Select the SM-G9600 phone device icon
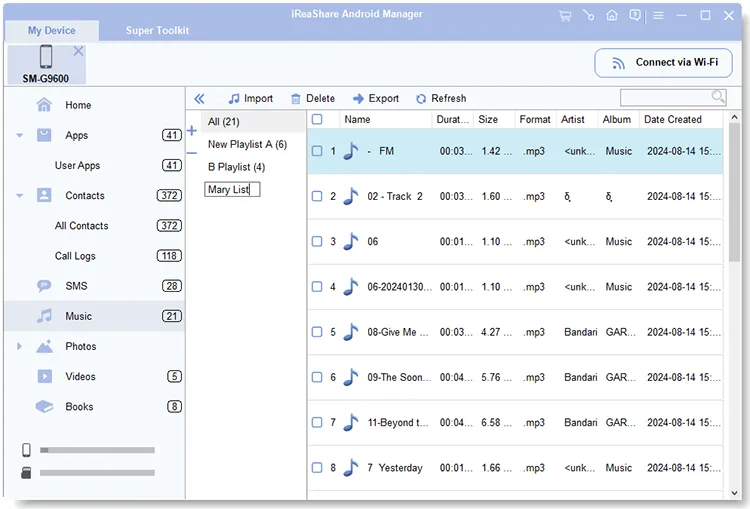This screenshot has height=509, width=750. 46,57
